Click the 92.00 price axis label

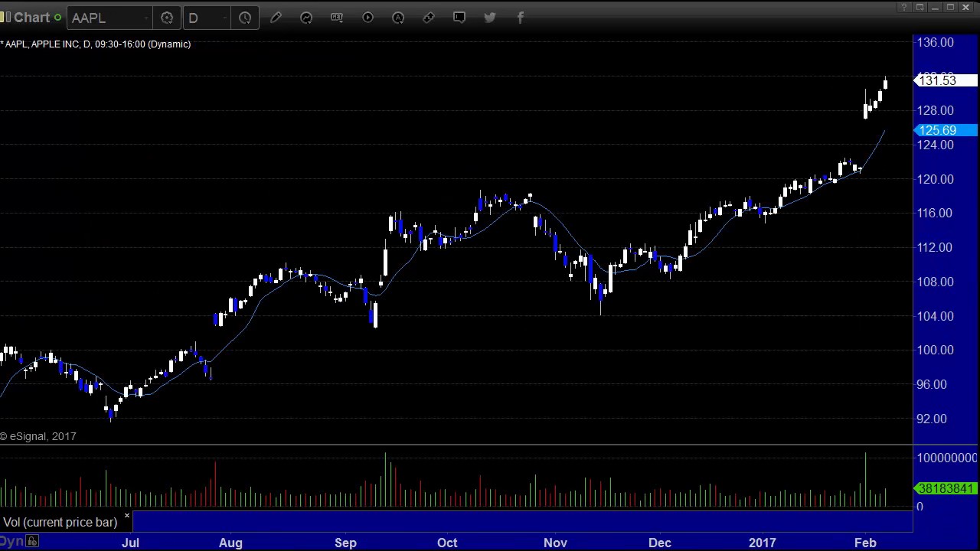click(x=932, y=419)
